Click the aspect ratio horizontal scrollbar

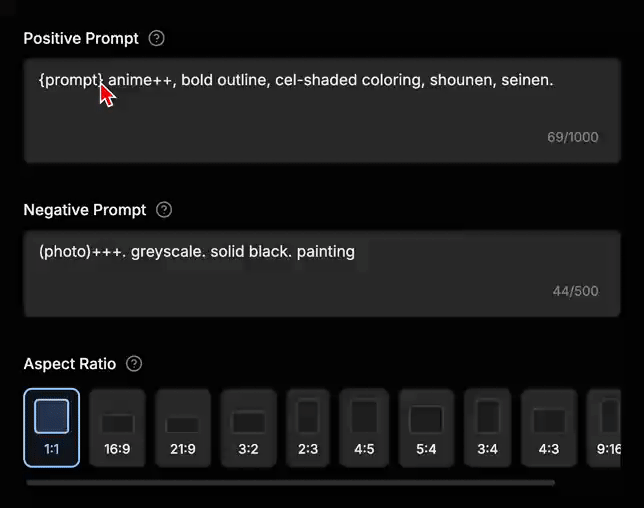(x=291, y=483)
